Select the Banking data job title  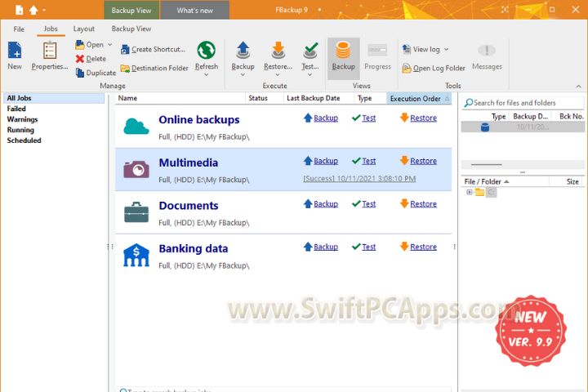coord(193,248)
